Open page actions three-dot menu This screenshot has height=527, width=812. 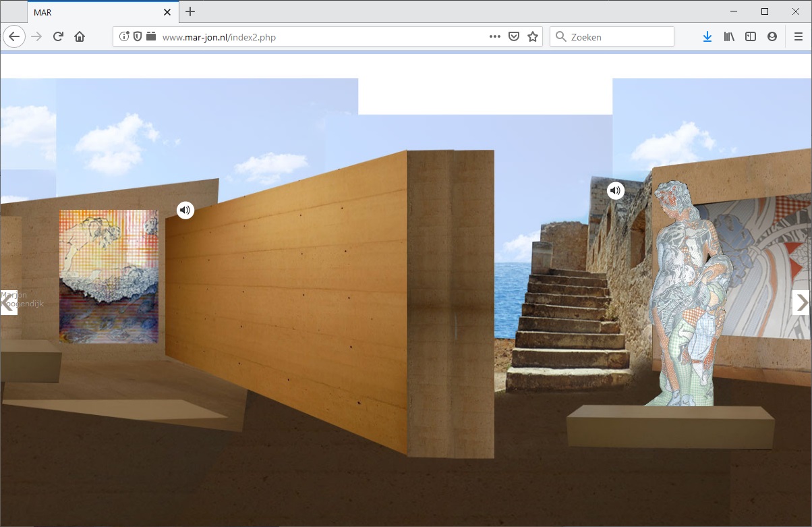coord(494,37)
